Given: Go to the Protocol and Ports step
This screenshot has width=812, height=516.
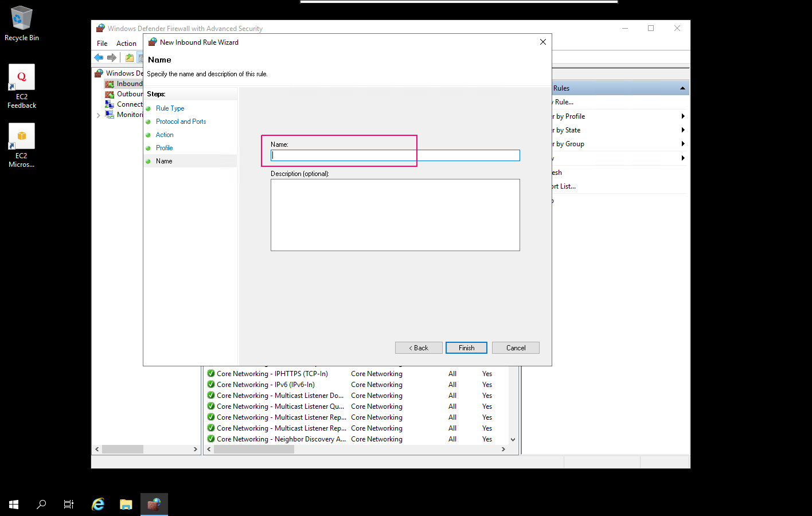Looking at the screenshot, I should pyautogui.click(x=181, y=122).
